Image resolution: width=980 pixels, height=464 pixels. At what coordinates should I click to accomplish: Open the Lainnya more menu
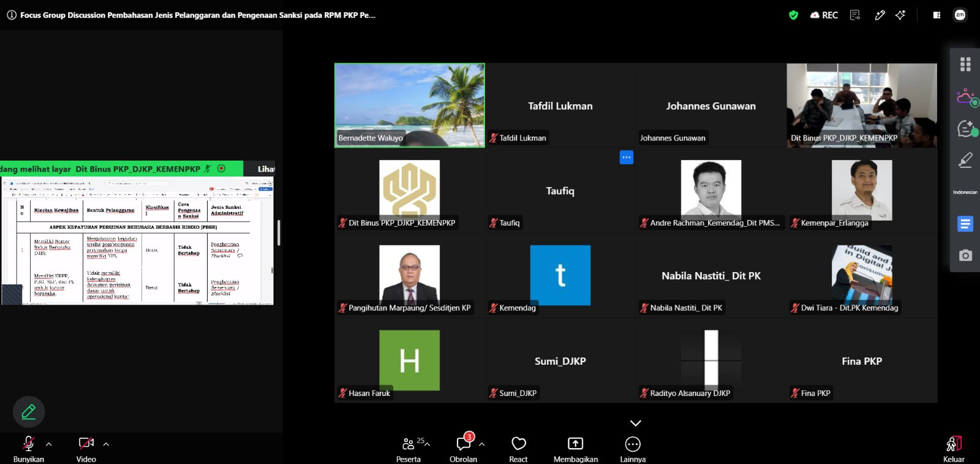(633, 449)
